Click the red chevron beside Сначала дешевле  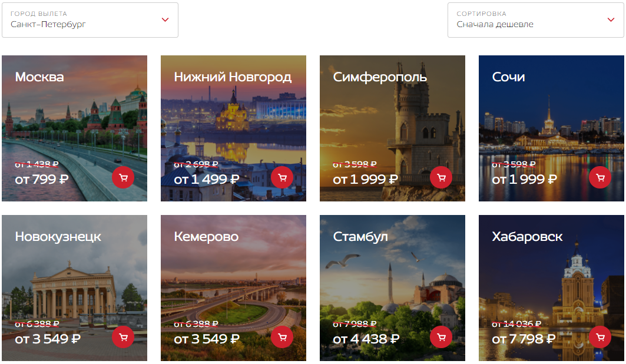tap(611, 19)
